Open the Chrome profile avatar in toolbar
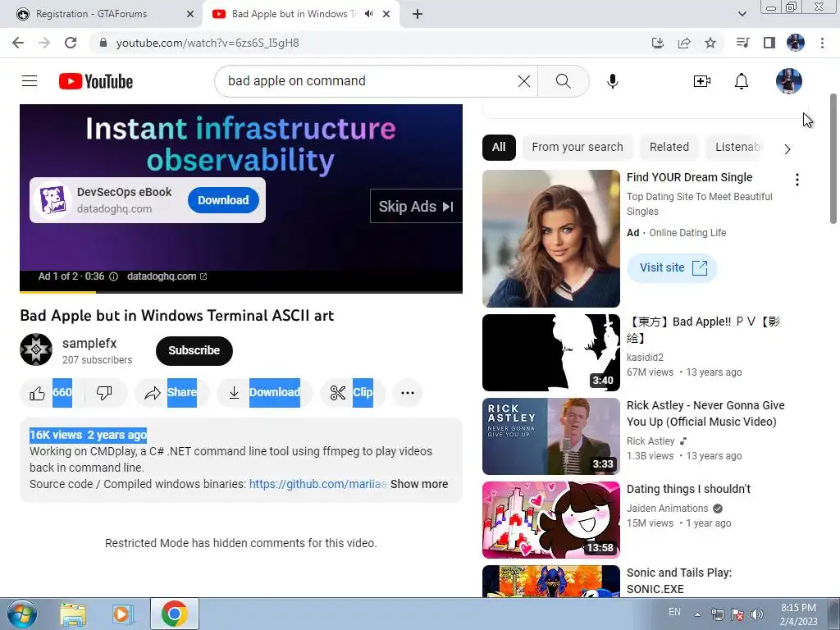The height and width of the screenshot is (630, 840). (x=795, y=43)
